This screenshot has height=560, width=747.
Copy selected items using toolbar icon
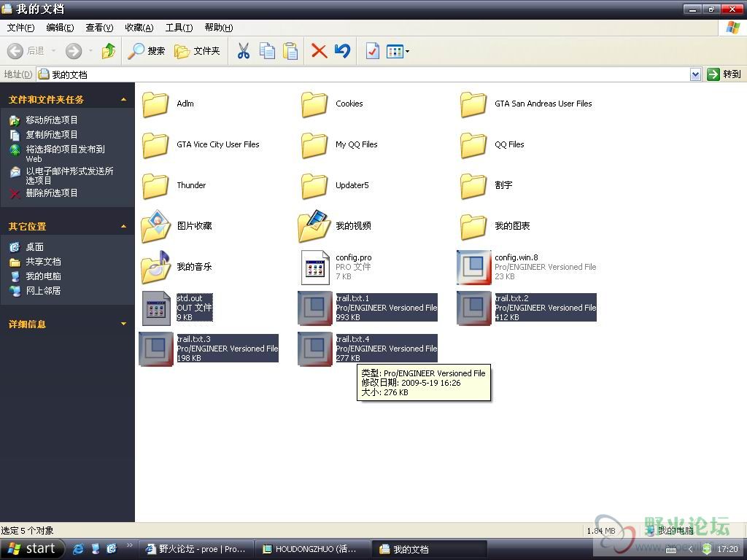coord(267,51)
